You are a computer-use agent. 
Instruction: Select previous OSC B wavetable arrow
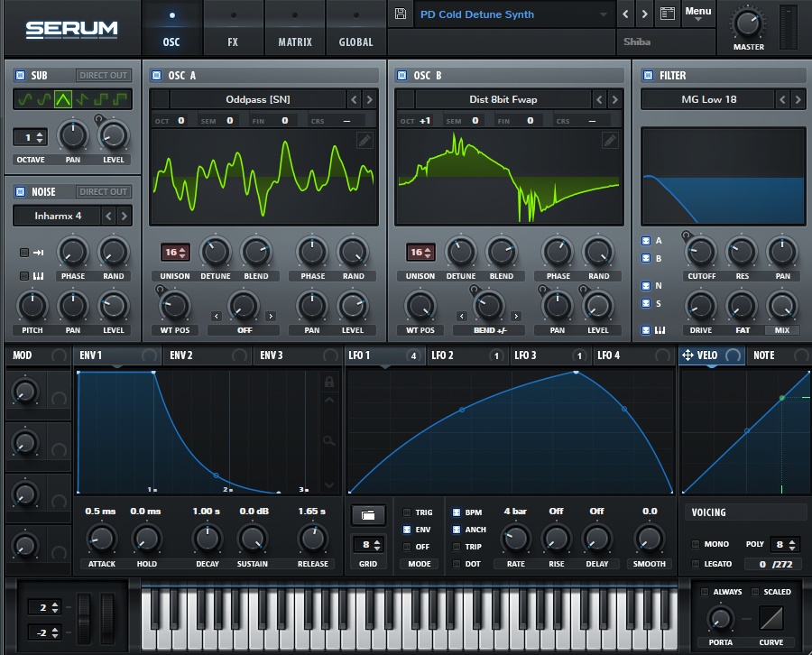coord(600,99)
